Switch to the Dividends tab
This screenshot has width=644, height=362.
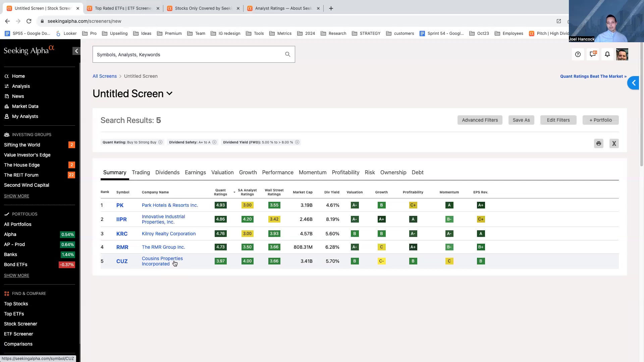(x=167, y=172)
